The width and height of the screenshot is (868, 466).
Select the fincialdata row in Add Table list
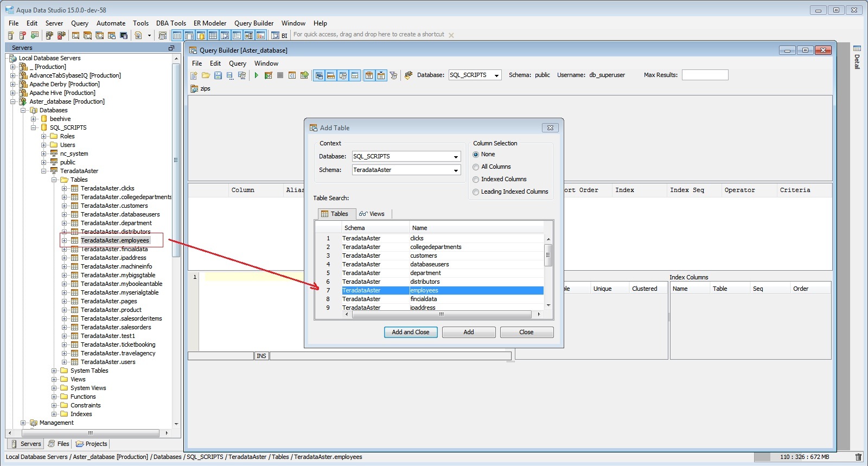[x=429, y=299]
